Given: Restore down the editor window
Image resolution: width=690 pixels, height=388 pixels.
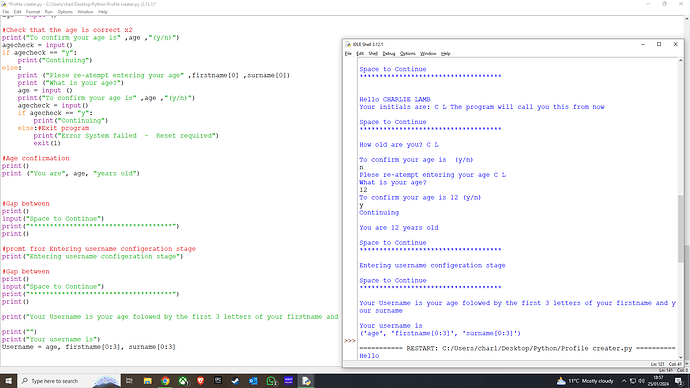Looking at the screenshot, I should tap(664, 4).
